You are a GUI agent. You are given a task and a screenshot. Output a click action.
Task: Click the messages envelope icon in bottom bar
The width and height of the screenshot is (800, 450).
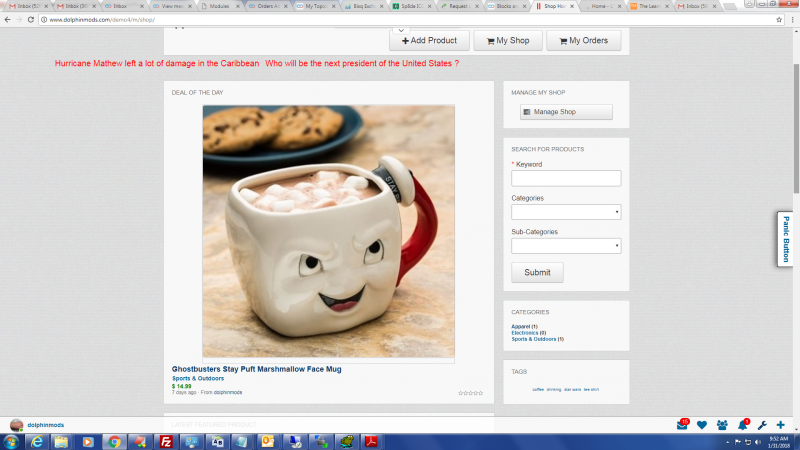(682, 425)
